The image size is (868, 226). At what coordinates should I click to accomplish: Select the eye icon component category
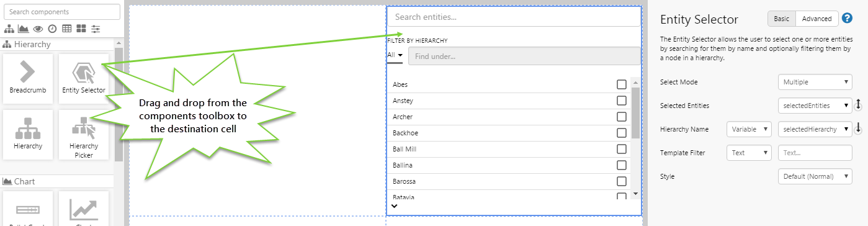pyautogui.click(x=38, y=29)
